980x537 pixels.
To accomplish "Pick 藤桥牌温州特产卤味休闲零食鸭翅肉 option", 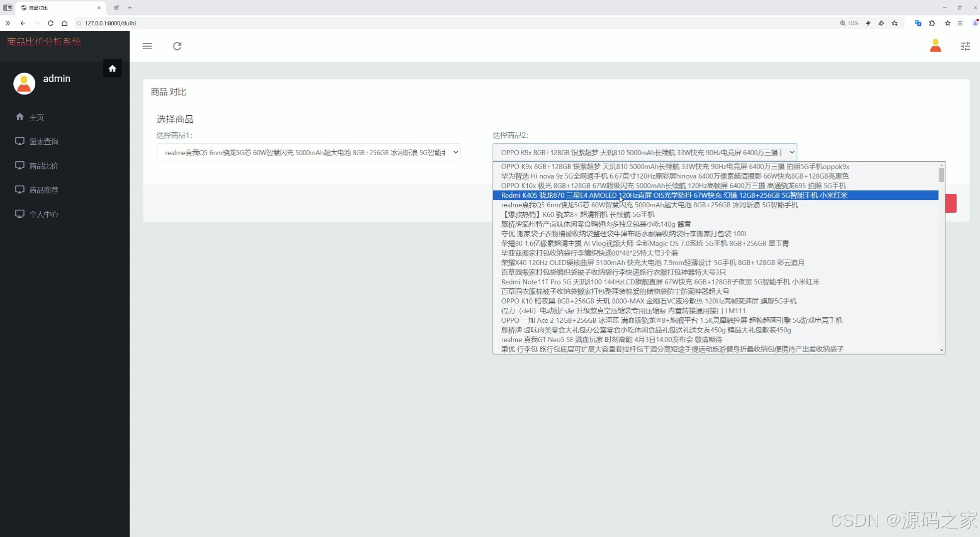I will [716, 224].
